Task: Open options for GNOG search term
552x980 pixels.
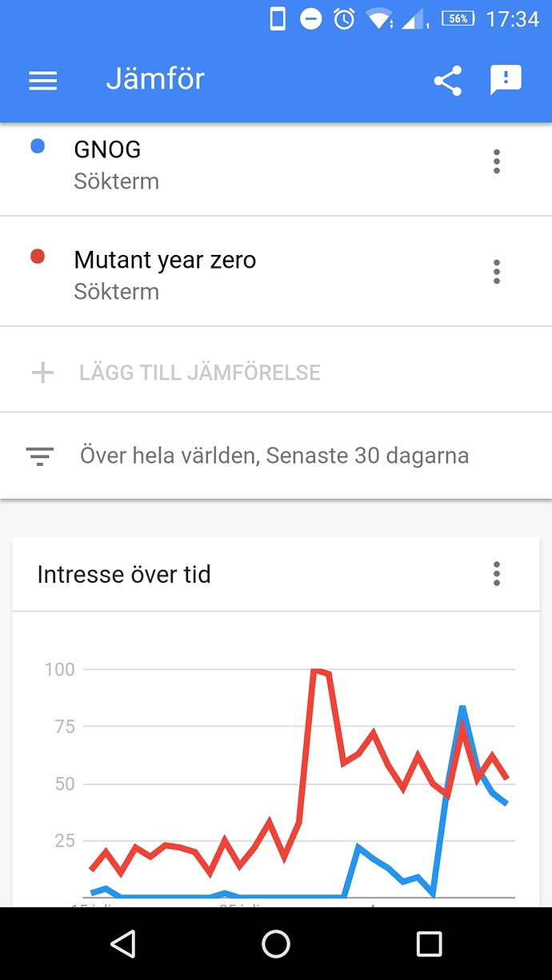Action: pos(497,161)
